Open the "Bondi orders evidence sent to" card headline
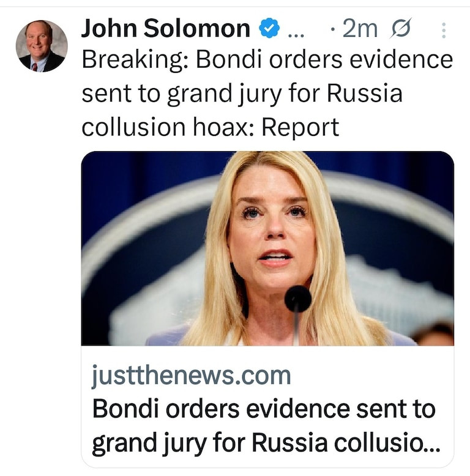This screenshot has height=476, width=470. coord(263,408)
